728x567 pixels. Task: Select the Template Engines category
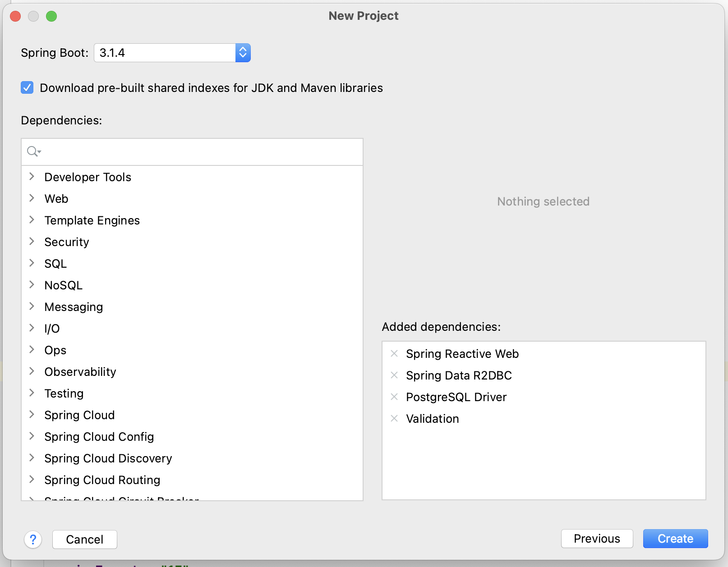(x=92, y=220)
